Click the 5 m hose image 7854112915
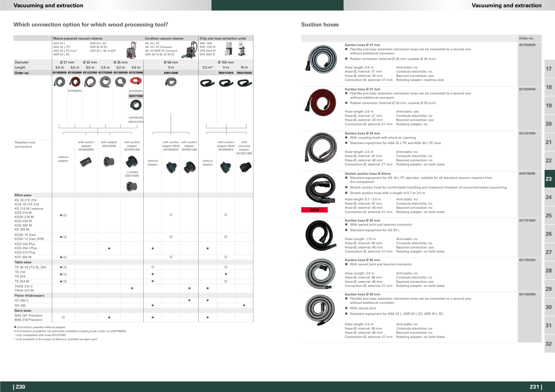Viewport: 555px width, 392px height. [x=226, y=83]
